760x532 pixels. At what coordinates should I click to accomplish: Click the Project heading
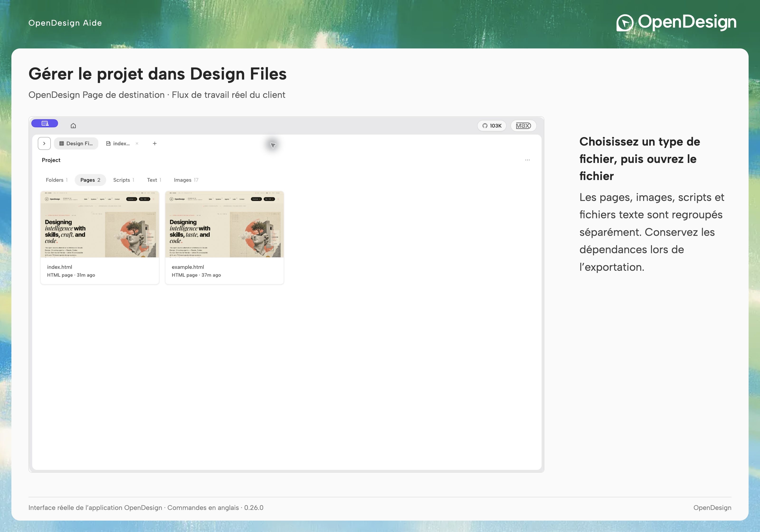51,160
